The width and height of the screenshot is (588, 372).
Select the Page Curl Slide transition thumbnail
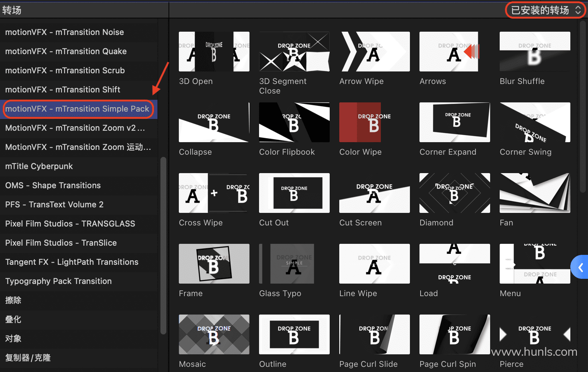tap(375, 334)
